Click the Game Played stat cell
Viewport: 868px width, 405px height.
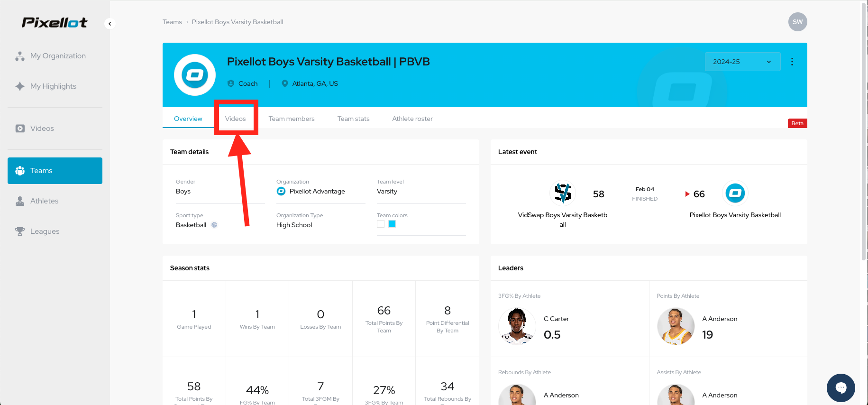(x=194, y=319)
